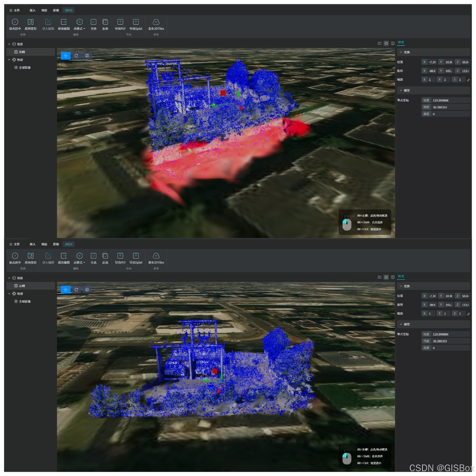The height and width of the screenshot is (476, 476).
Task: Select 示例 tree item in upper screenshot
Action: pyautogui.click(x=31, y=52)
